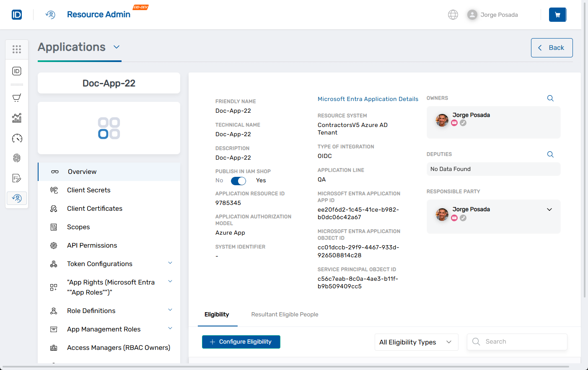588x370 pixels.
Task: Select Client Secrets in the navigation menu
Action: 88,190
